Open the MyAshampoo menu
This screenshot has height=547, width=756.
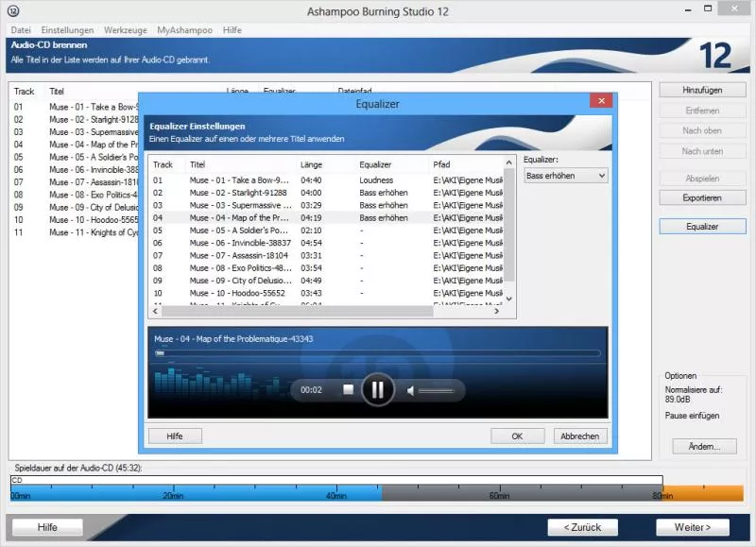point(184,30)
